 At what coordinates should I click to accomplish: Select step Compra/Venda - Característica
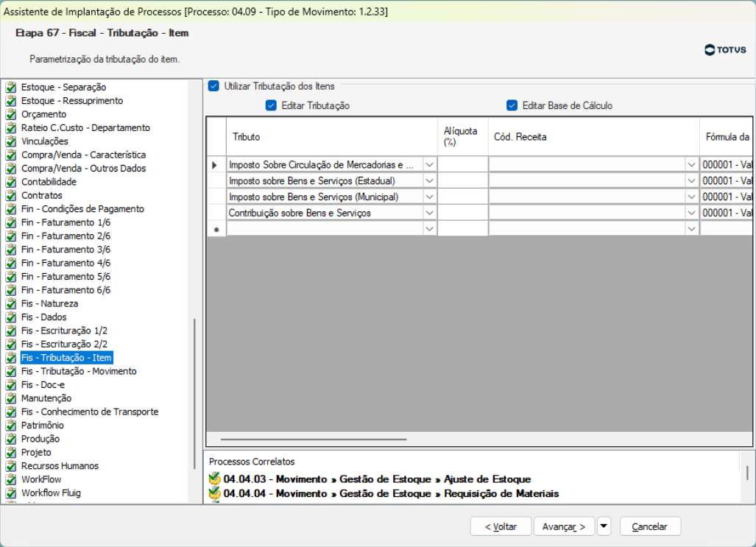click(x=83, y=155)
